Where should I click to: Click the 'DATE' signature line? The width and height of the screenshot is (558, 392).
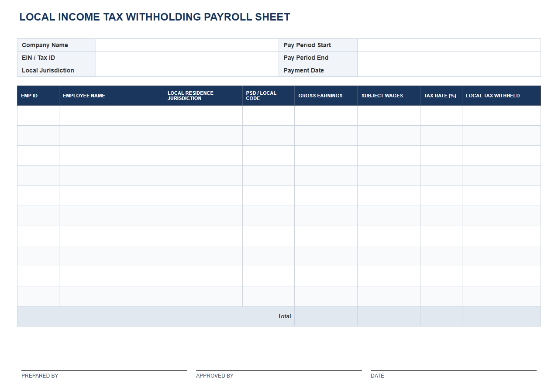[454, 370]
